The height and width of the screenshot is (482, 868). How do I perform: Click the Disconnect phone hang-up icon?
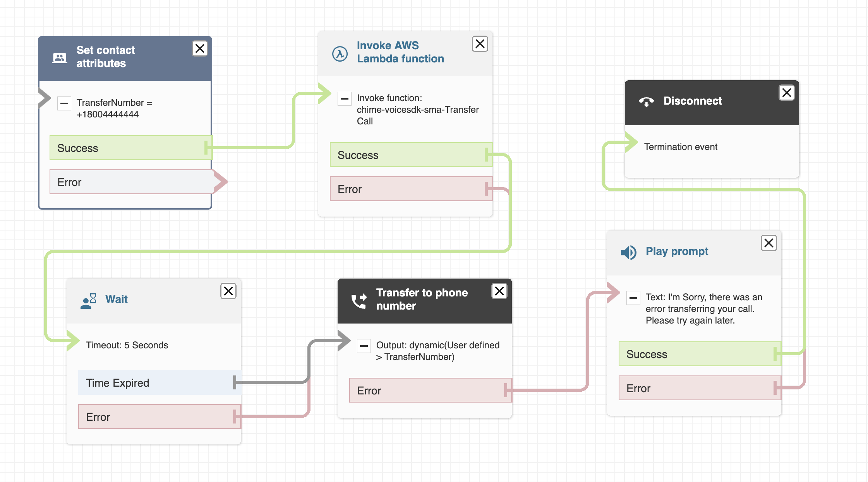tap(646, 102)
